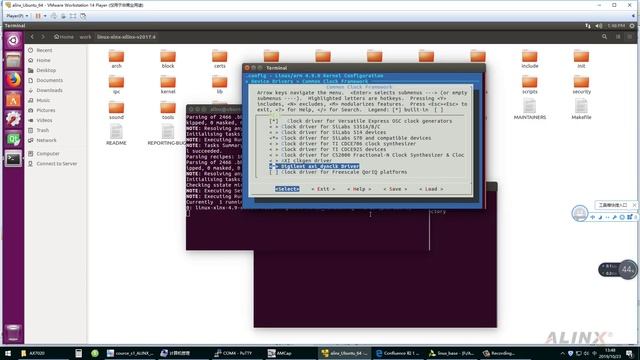Open Network in Files sidebar
The width and height of the screenshot is (640, 360).
(x=42, y=140)
